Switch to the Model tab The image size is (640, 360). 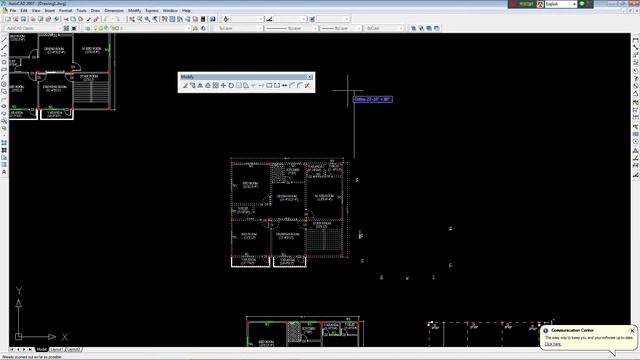tap(42, 349)
